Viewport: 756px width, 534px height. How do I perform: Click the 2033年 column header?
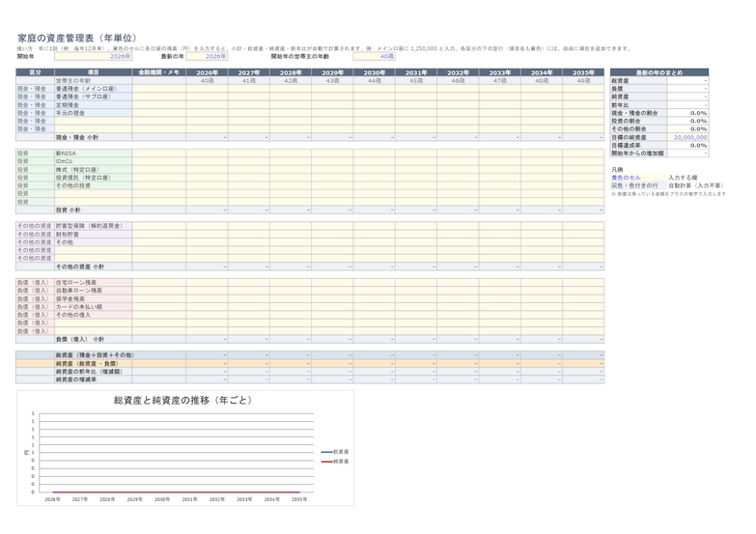(500, 72)
